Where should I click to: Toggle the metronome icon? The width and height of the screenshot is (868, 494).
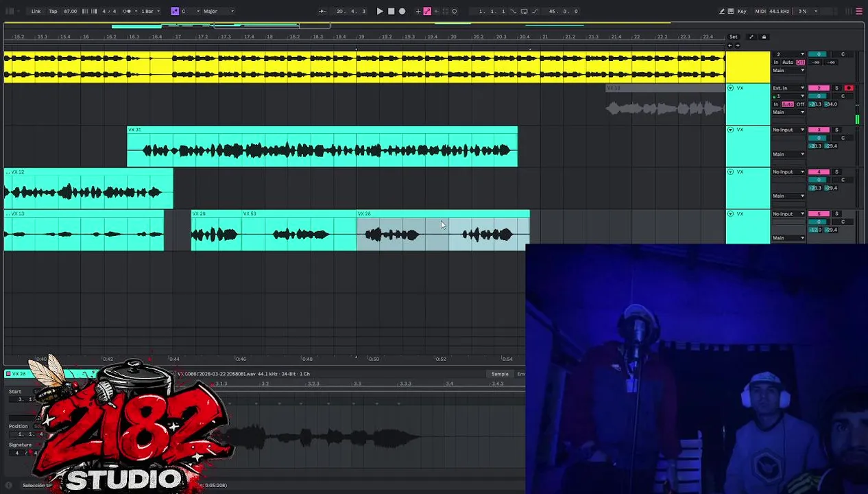coord(127,11)
